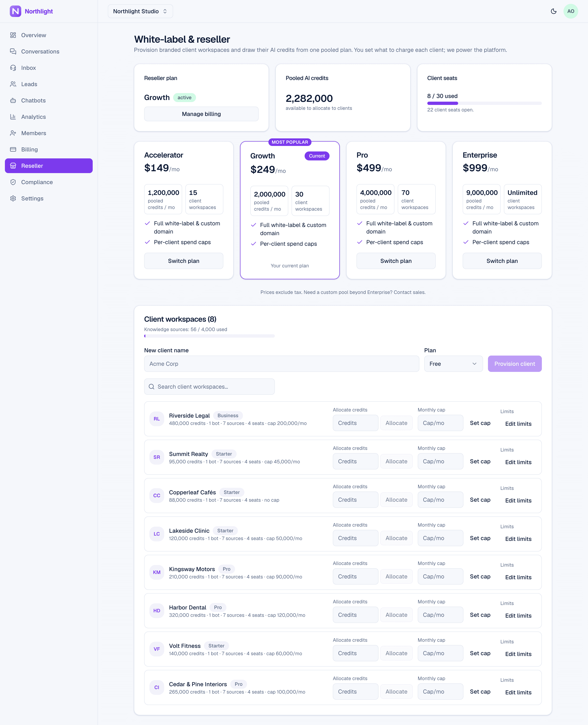Click the VF avatar for Volt Fitness

point(156,649)
